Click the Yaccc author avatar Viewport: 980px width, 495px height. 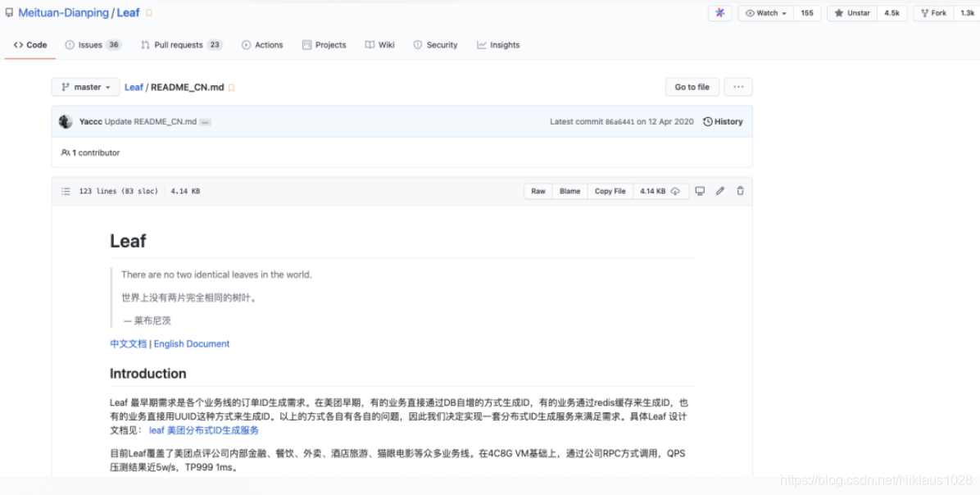tap(66, 122)
